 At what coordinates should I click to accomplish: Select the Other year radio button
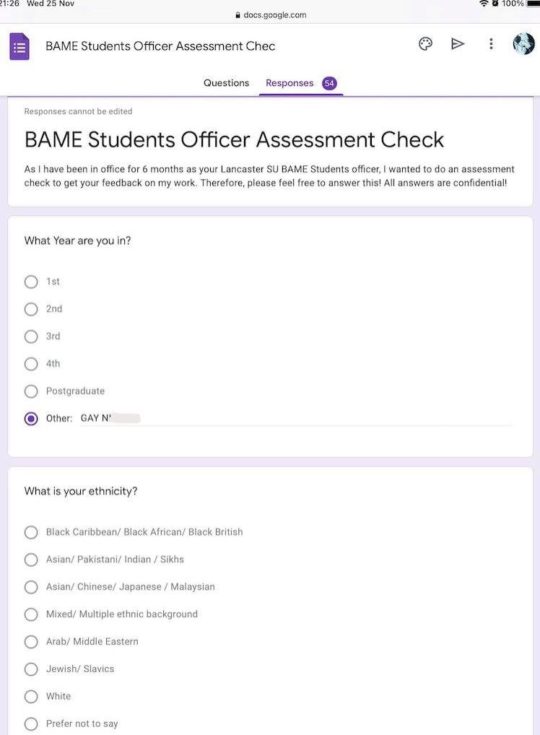(31, 419)
